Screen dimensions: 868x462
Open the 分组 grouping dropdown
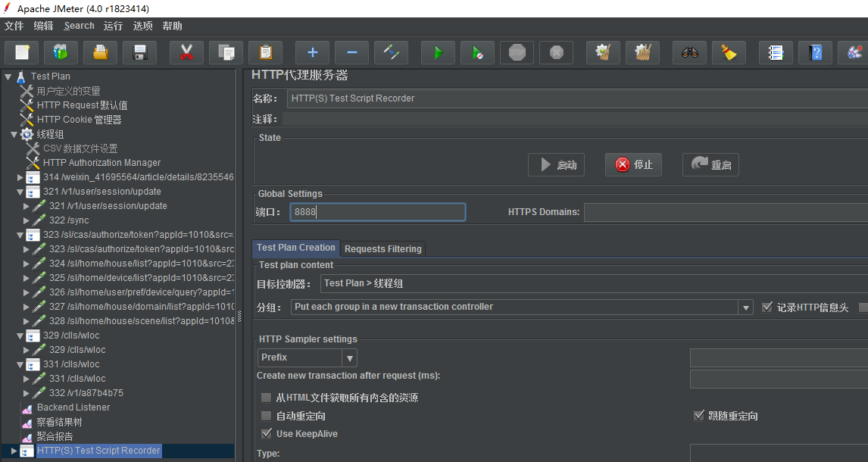click(745, 307)
